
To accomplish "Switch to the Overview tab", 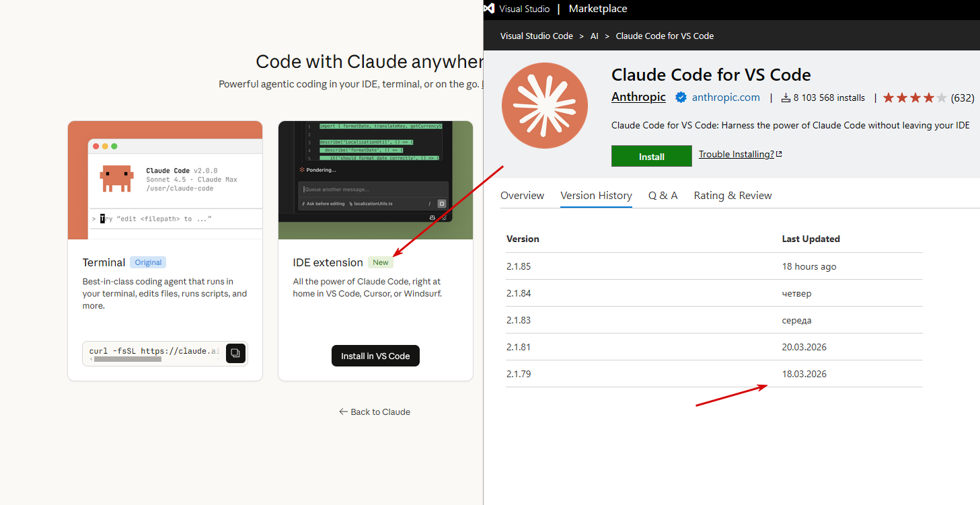I will (522, 195).
